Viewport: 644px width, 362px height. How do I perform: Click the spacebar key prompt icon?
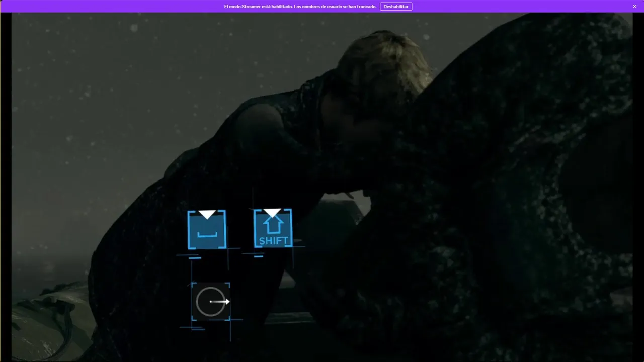(207, 229)
